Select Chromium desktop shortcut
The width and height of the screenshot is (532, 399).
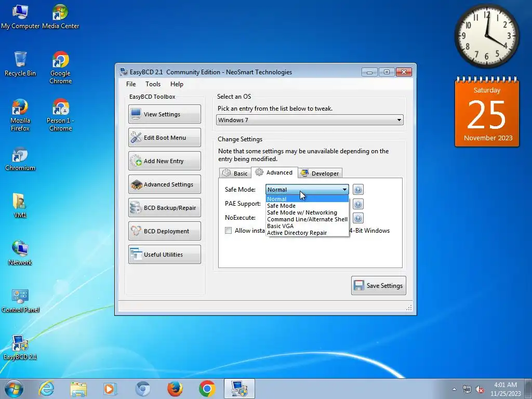[20, 159]
